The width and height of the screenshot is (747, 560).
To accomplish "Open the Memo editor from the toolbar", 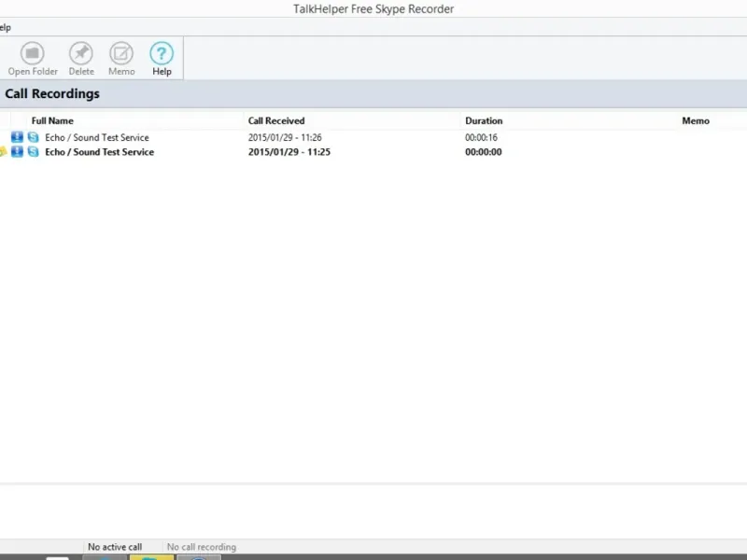I will click(121, 59).
